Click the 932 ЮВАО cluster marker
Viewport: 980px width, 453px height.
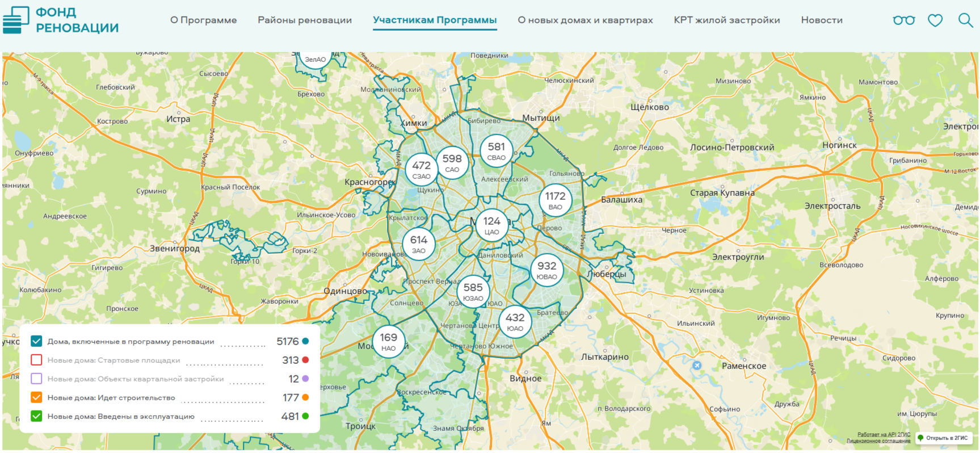546,270
